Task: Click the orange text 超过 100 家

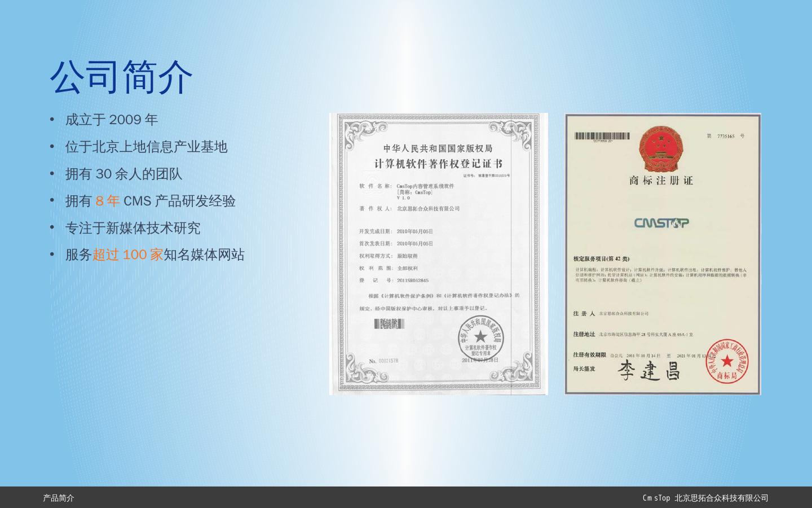Action: tap(128, 255)
